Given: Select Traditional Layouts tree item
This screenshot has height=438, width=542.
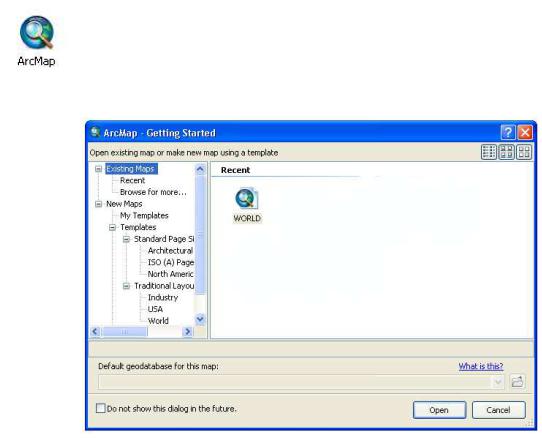Looking at the screenshot, I should 164,286.
